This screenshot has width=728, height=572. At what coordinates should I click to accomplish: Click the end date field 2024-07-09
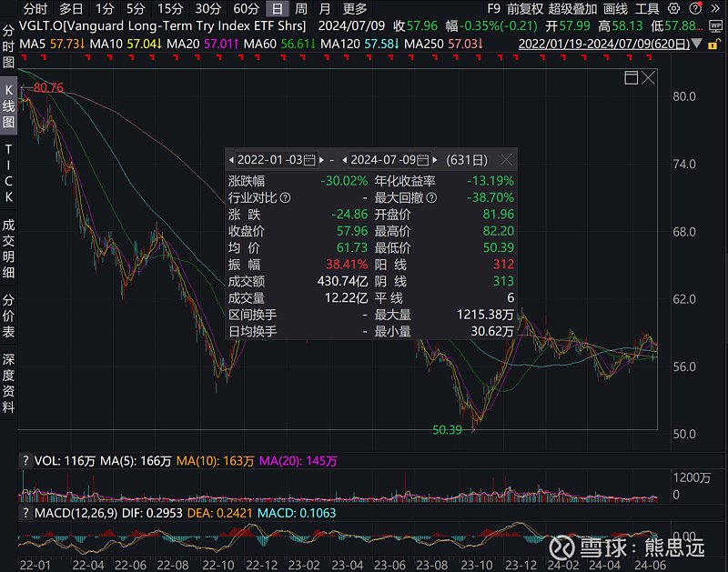(383, 160)
